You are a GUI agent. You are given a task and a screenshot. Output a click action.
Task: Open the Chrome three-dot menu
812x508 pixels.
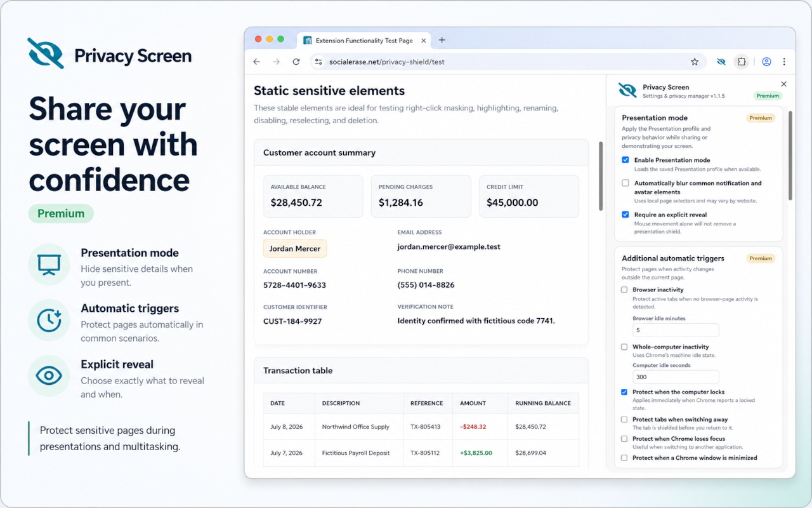784,62
